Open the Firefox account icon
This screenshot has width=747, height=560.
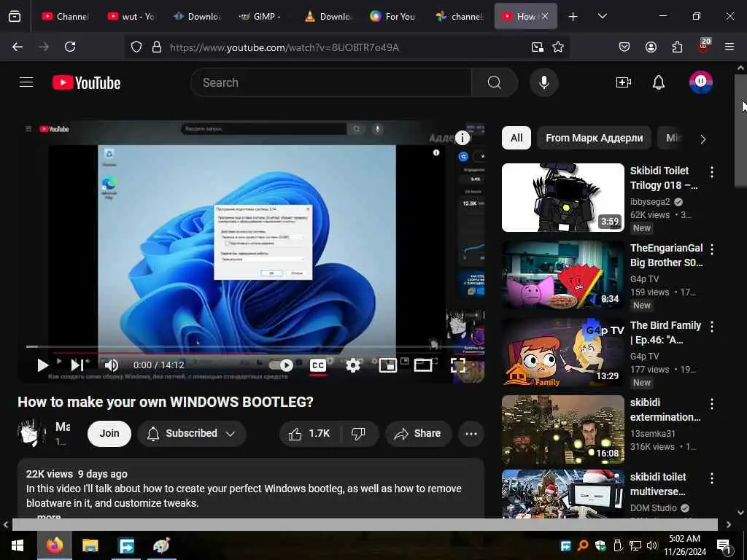click(651, 47)
